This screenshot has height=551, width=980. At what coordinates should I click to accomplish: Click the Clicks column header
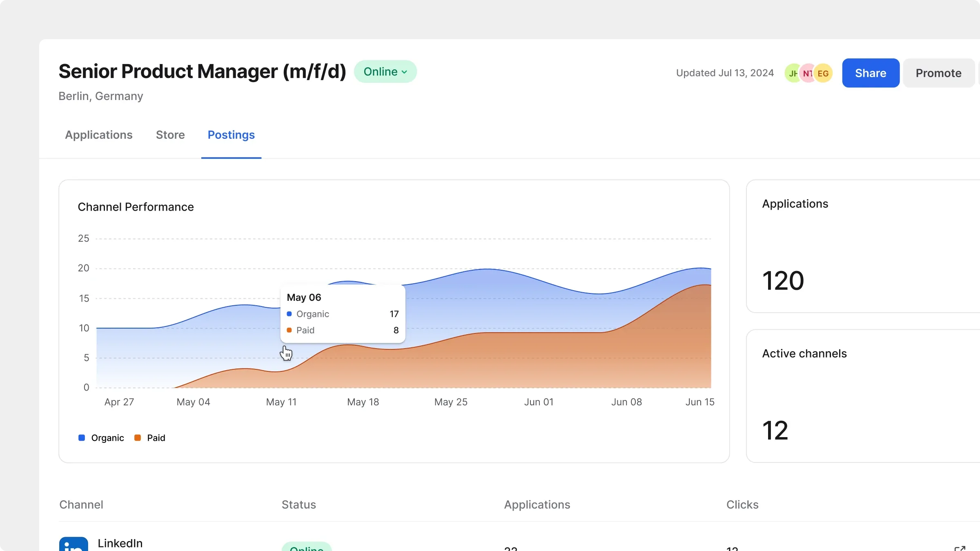click(x=742, y=505)
